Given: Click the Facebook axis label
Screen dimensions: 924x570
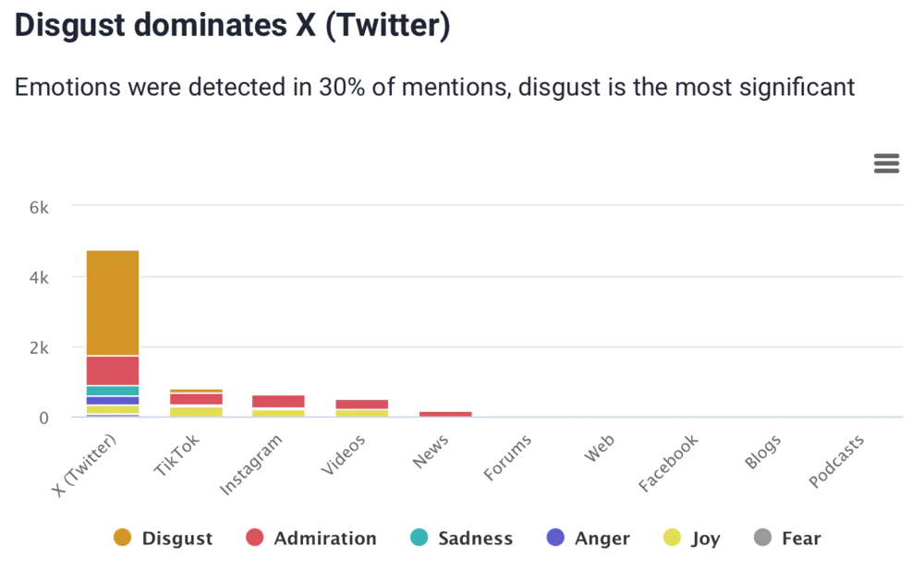Looking at the screenshot, I should tap(668, 462).
